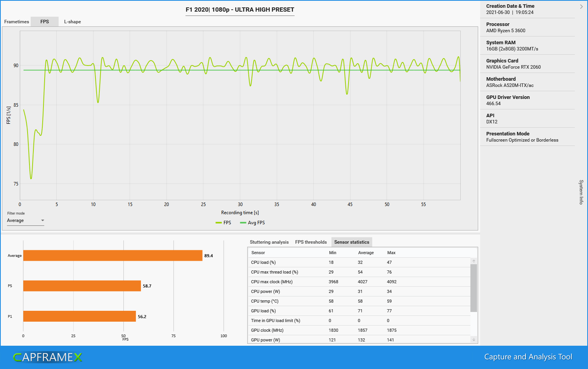Click the AMD Ryzen 5 3600 processor value

pyautogui.click(x=506, y=31)
